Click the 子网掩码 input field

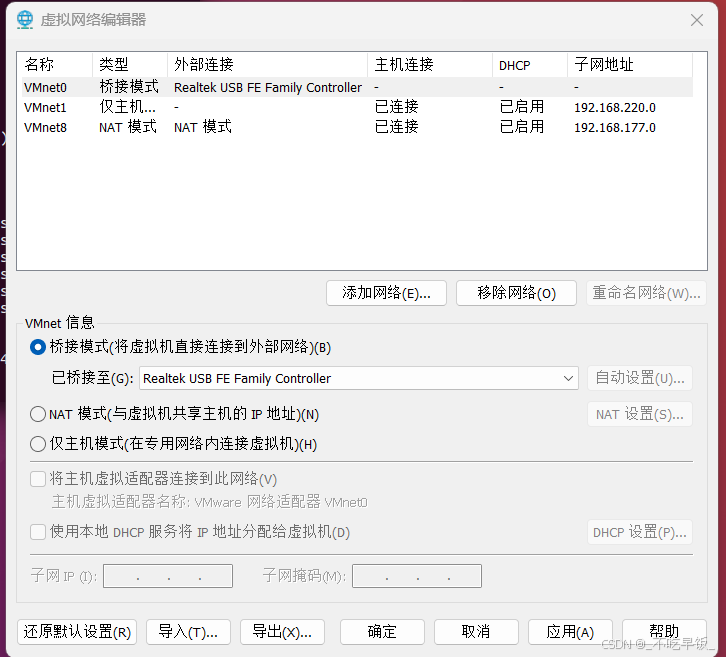(417, 576)
